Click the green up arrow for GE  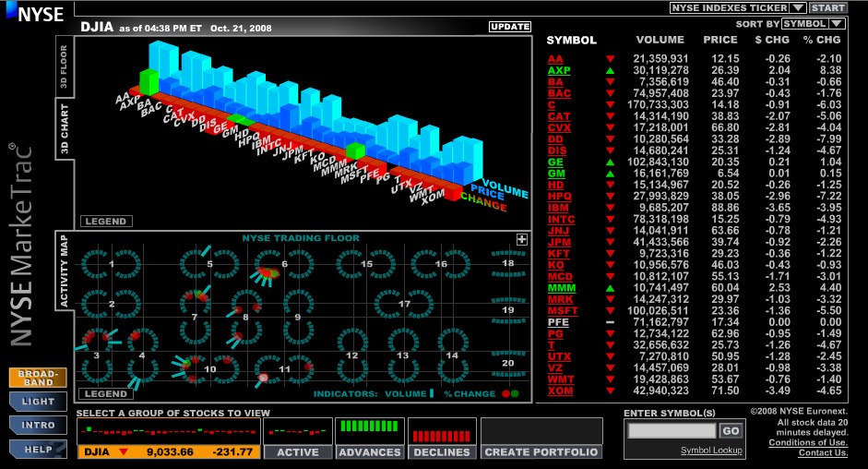[x=610, y=162]
